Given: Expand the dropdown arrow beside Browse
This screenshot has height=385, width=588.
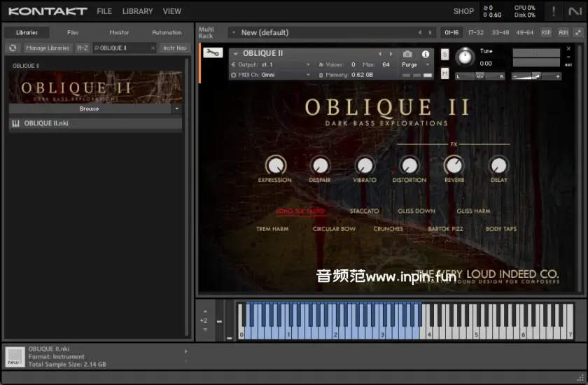Looking at the screenshot, I should click(176, 109).
